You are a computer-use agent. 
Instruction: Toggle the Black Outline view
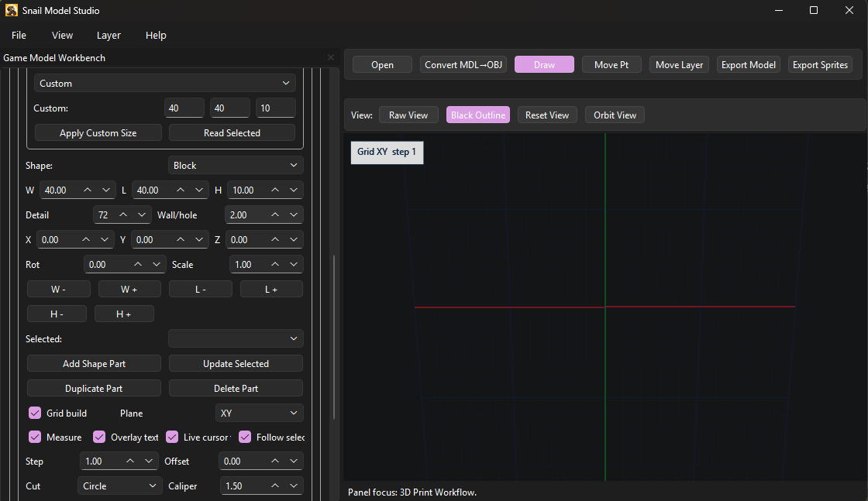477,115
